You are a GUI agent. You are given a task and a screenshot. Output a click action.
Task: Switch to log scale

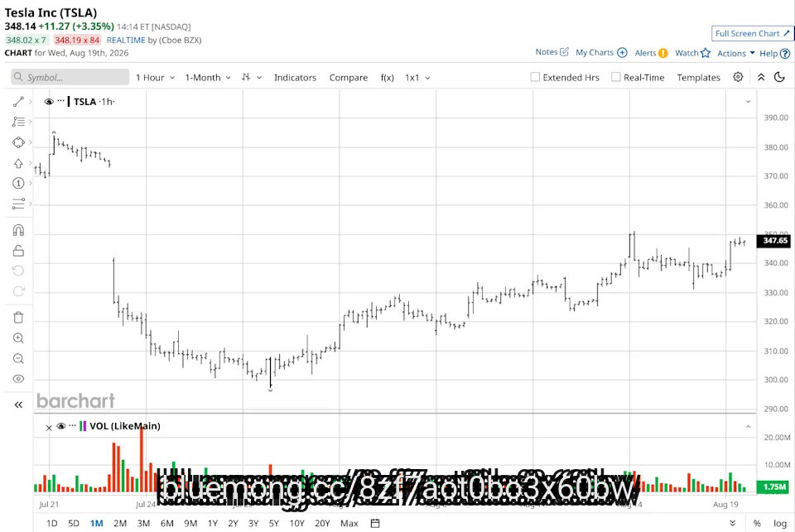780,524
